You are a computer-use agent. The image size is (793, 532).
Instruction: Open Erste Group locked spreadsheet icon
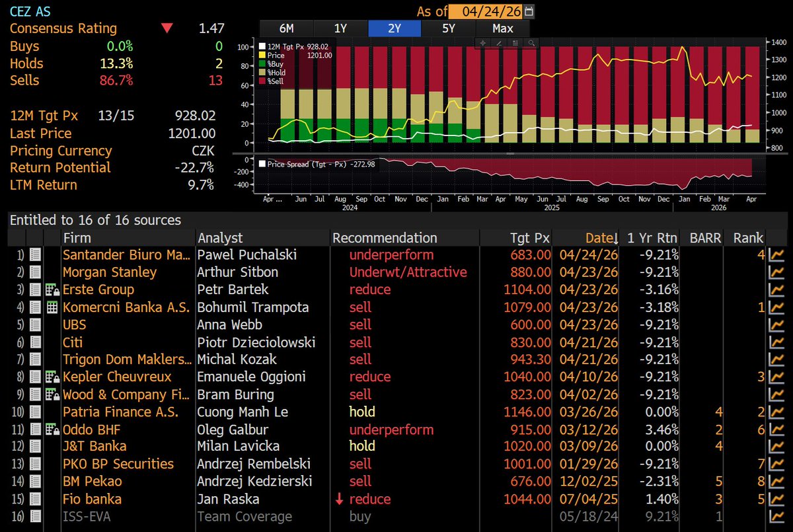pos(52,289)
